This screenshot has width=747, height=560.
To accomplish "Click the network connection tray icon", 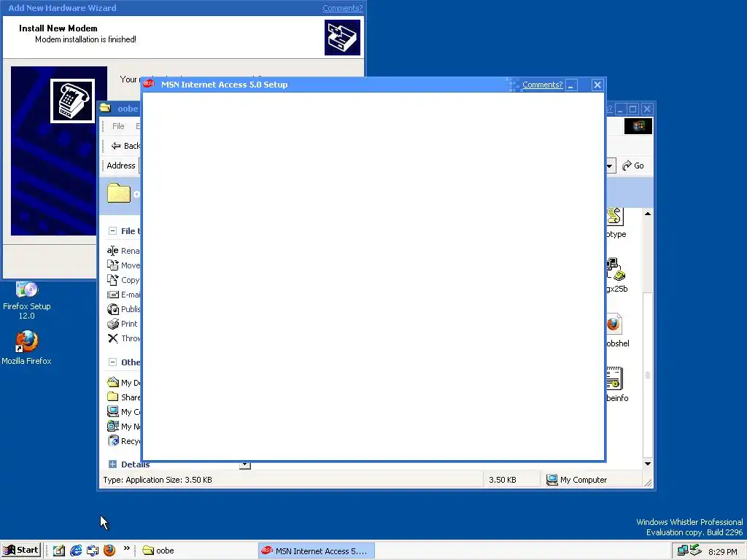I will pos(683,551).
